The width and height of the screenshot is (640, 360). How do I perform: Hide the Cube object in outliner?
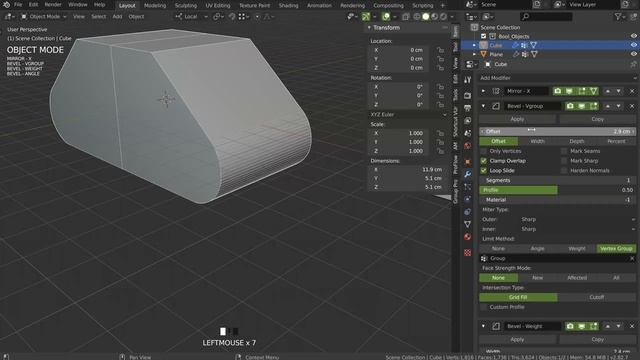tap(633, 45)
